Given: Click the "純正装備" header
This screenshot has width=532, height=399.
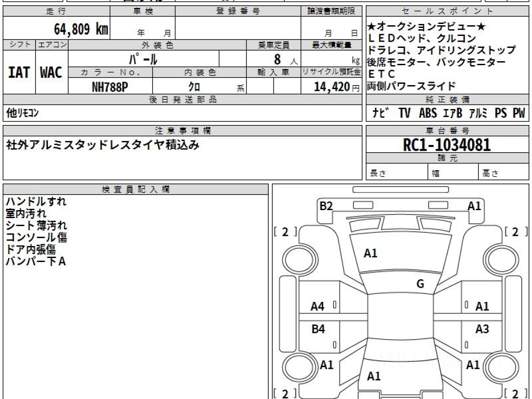Looking at the screenshot, I should click(x=448, y=99).
